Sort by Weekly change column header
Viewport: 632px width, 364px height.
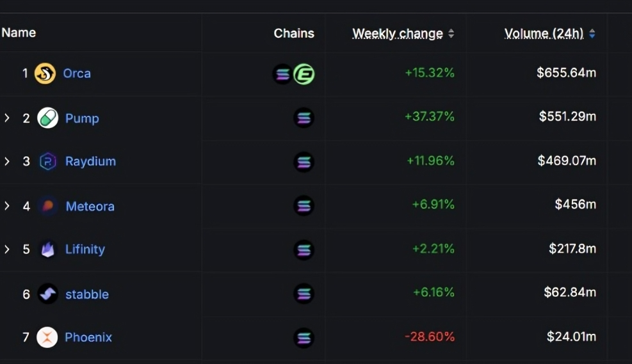click(x=398, y=33)
